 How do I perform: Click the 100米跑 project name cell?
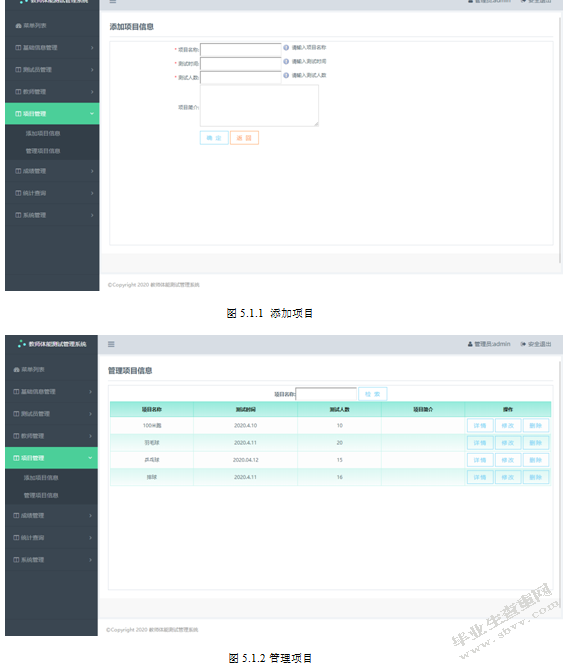152,425
